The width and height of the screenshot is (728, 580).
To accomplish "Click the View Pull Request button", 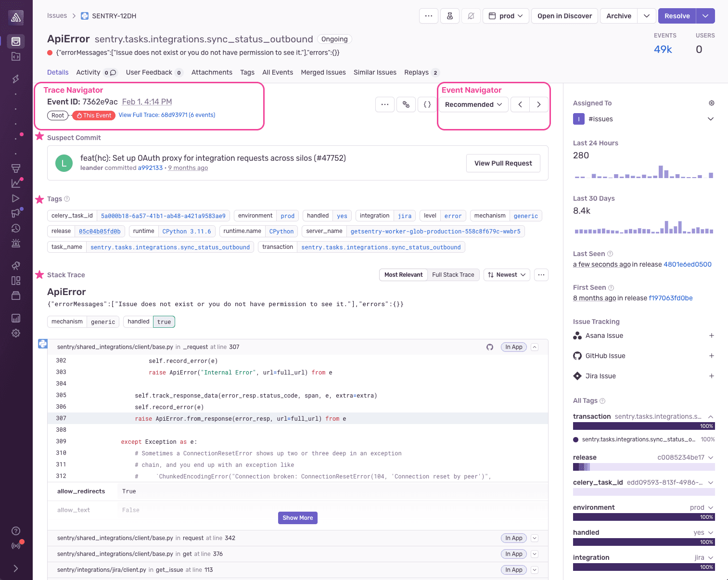I will [503, 163].
